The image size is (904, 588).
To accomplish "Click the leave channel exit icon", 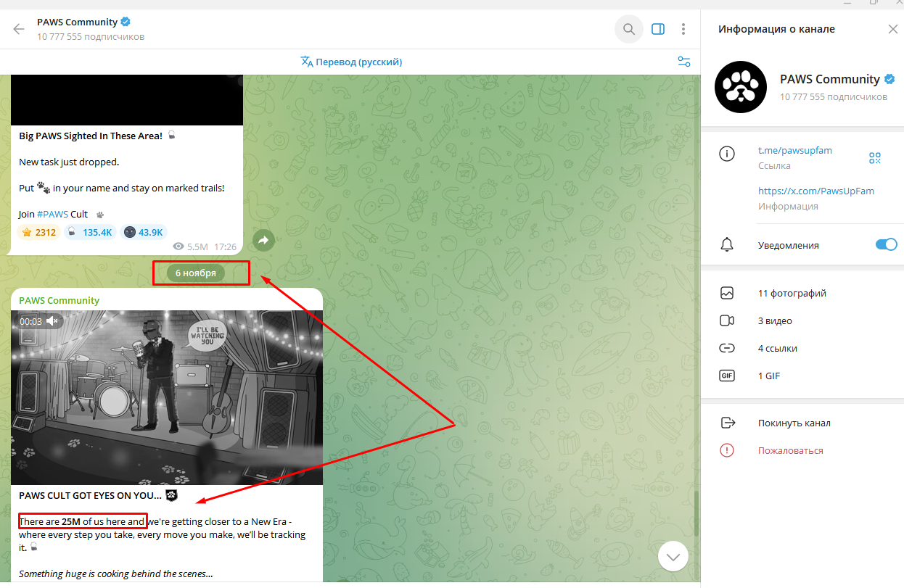I will click(726, 423).
